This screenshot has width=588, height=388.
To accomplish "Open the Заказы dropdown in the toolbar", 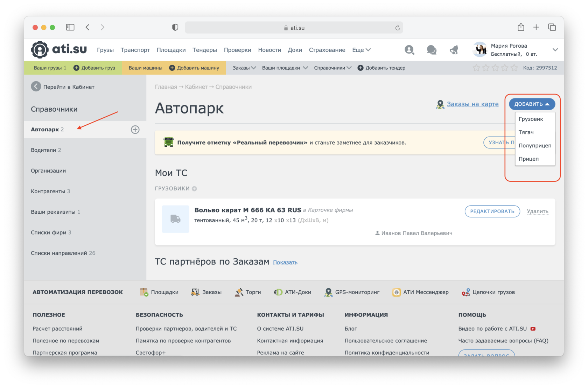I will (244, 68).
